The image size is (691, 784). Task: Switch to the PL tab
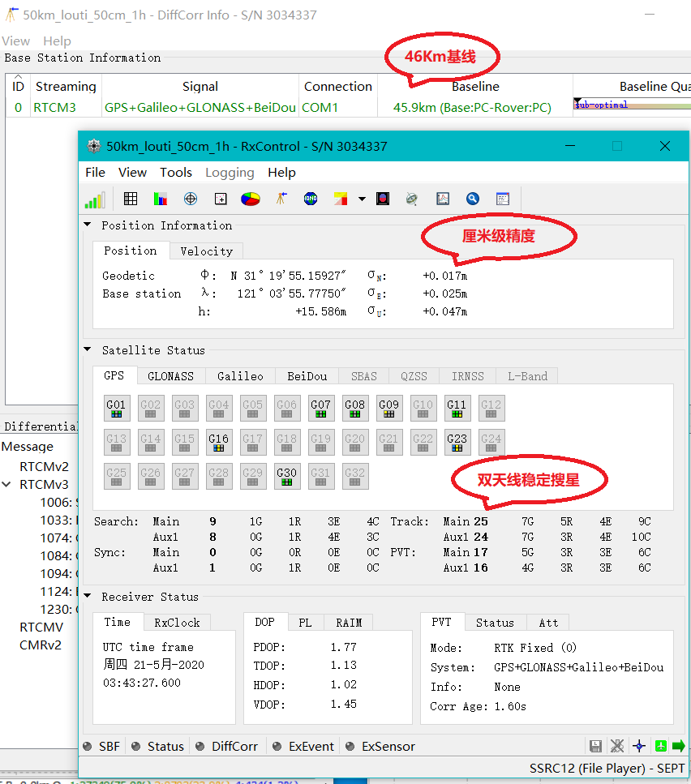coord(305,623)
